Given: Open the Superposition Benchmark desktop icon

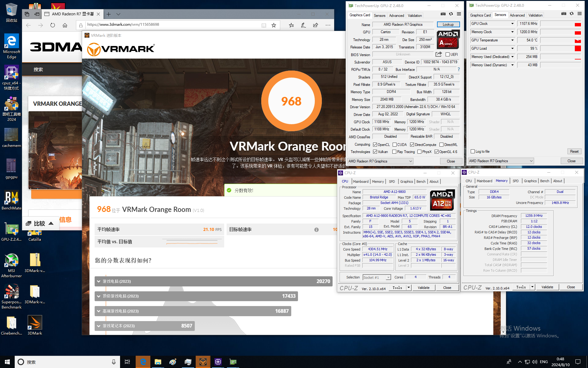Looking at the screenshot, I should click(11, 297).
